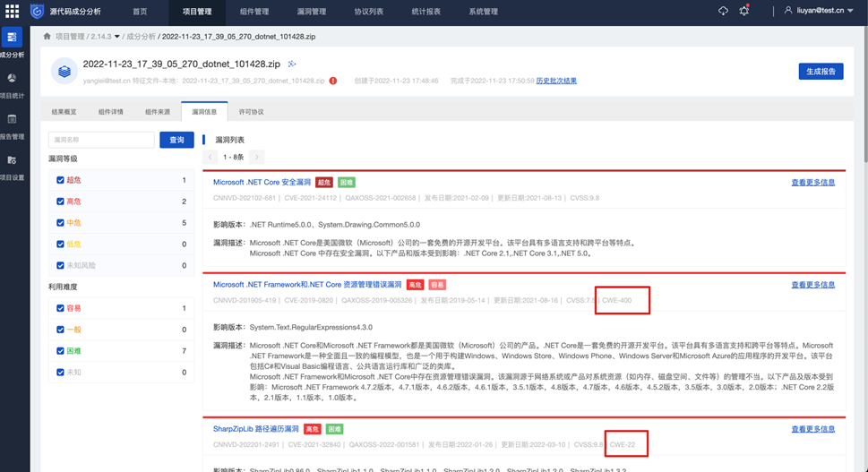The height and width of the screenshot is (472, 868).
Task: Open 组件管理 in top navigation
Action: [x=254, y=12]
